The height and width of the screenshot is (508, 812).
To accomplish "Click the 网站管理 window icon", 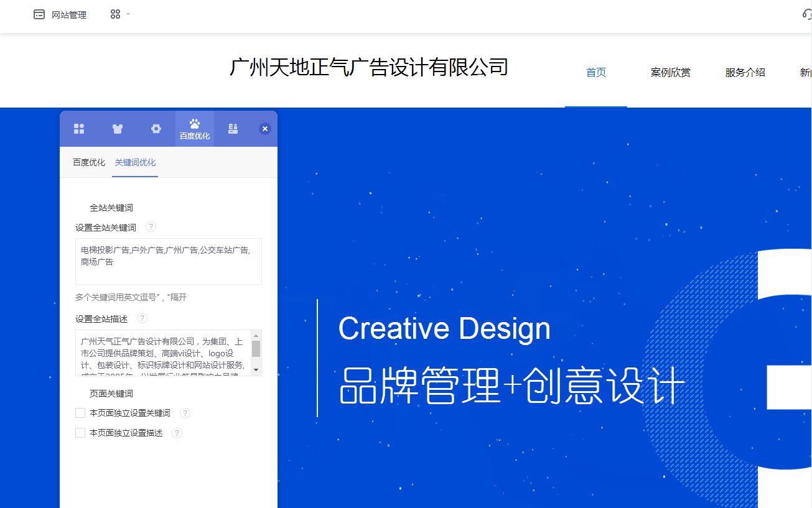I will coord(39,14).
